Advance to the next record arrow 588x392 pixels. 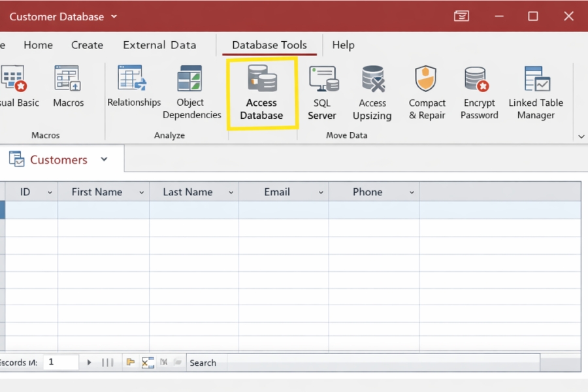click(89, 362)
